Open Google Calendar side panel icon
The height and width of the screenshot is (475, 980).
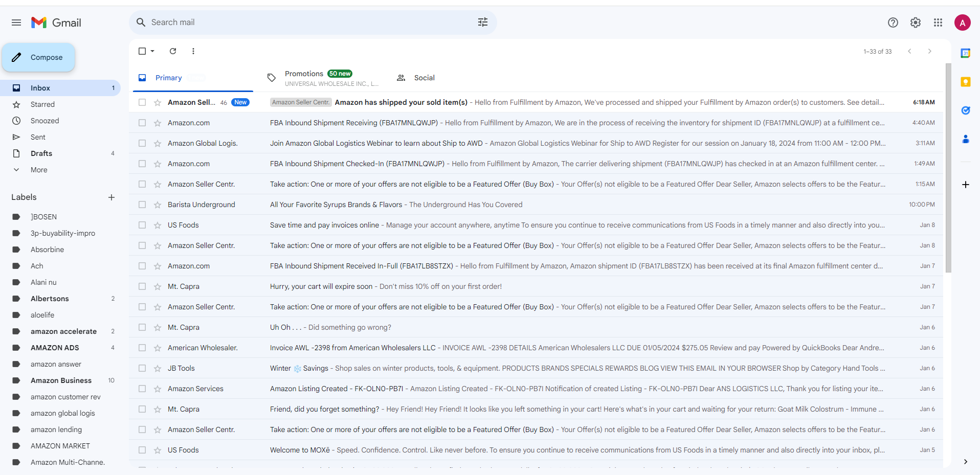tap(966, 53)
